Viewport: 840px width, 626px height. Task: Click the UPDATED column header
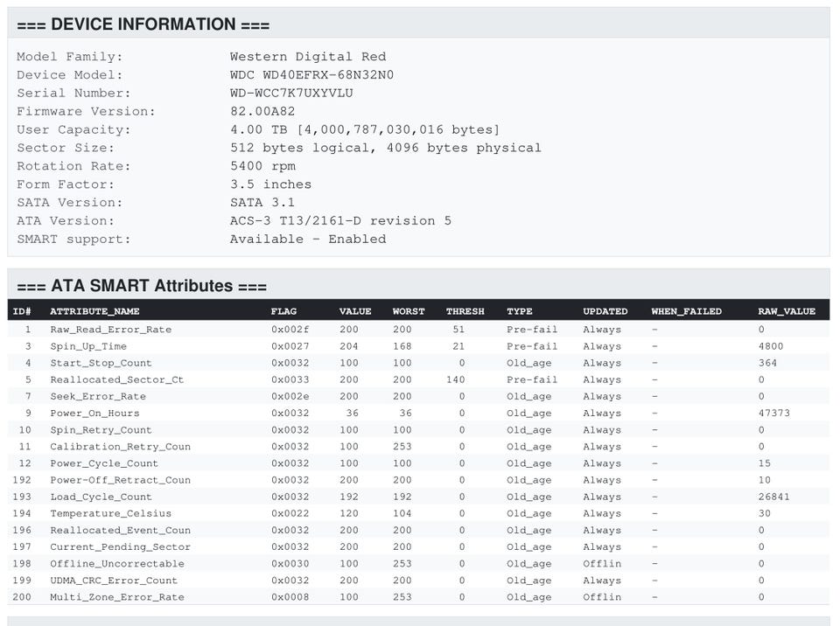pyautogui.click(x=605, y=311)
